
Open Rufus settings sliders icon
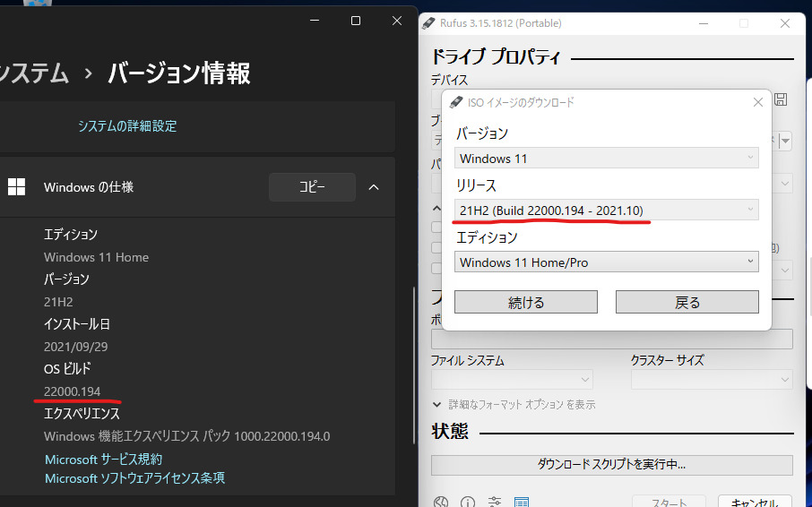[495, 503]
